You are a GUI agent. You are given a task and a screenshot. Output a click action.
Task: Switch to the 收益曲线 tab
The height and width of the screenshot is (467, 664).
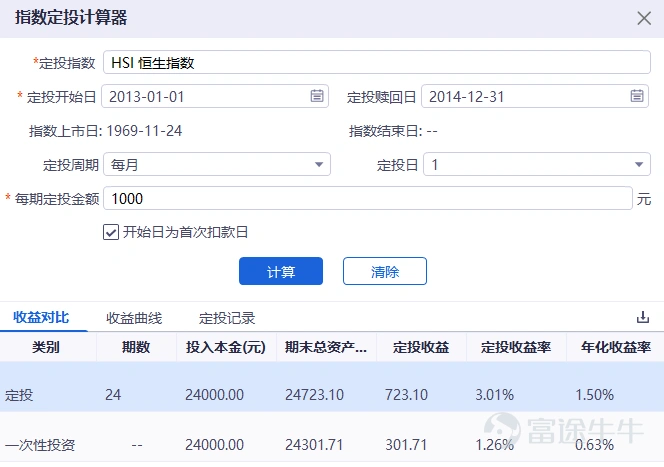click(x=134, y=318)
